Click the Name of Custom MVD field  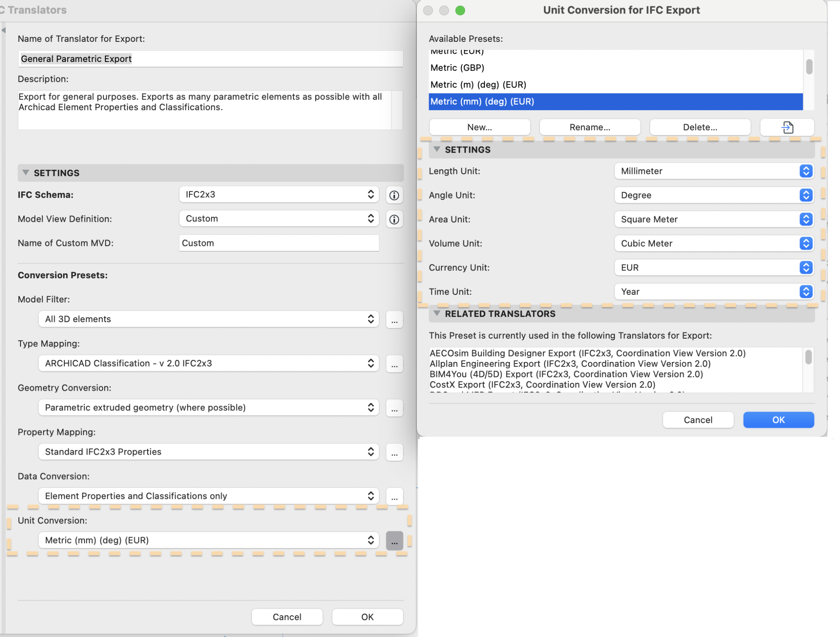(279, 243)
